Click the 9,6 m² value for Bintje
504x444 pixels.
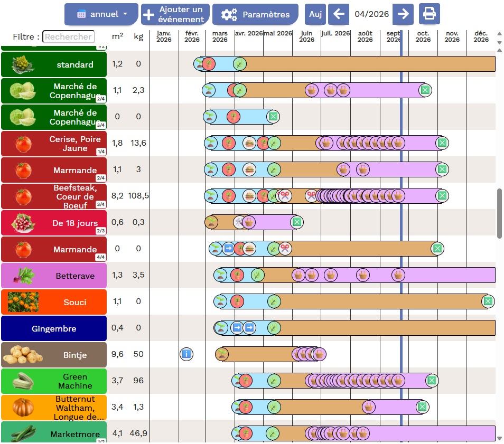pos(117,354)
